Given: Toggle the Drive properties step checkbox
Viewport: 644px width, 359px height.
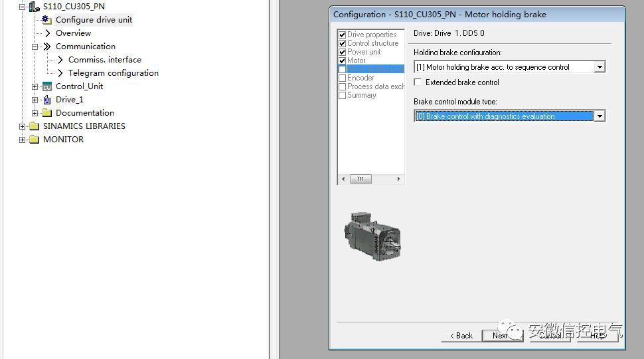Looking at the screenshot, I should (342, 35).
